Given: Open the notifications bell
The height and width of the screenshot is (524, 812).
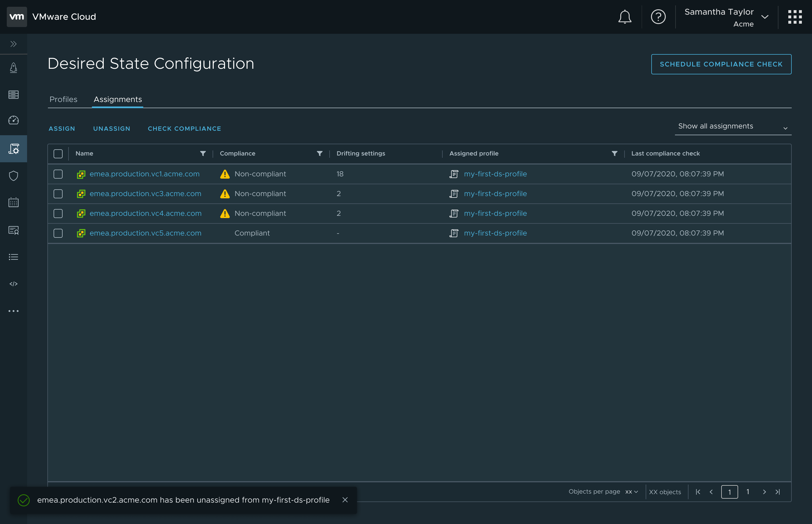Looking at the screenshot, I should click(625, 17).
